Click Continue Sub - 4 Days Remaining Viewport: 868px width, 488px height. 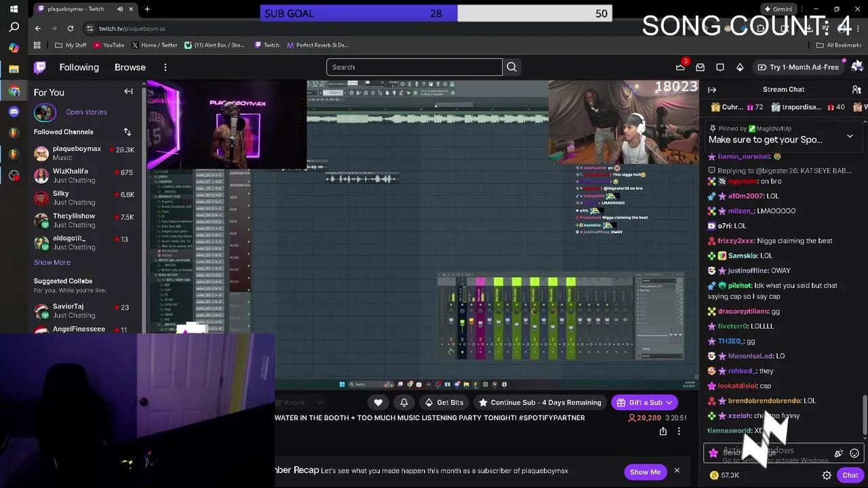540,403
